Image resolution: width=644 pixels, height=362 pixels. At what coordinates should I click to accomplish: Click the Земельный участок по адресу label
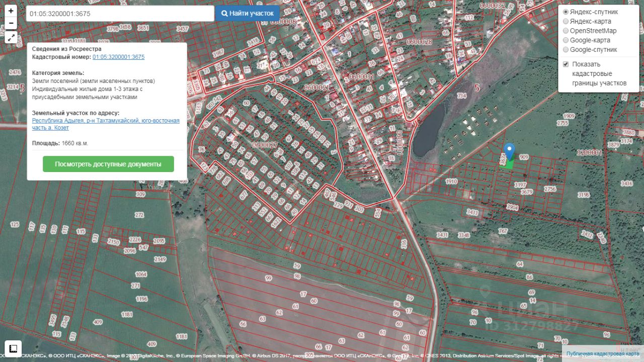76,113
